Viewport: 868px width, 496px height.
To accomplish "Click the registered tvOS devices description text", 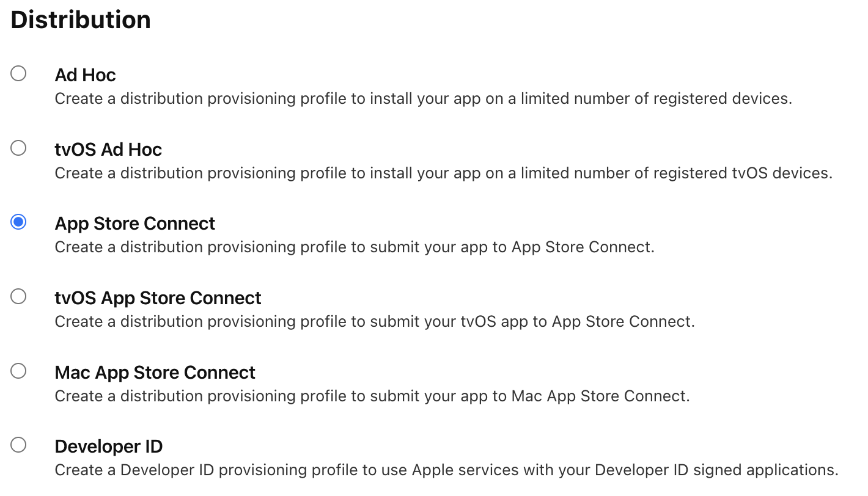I will [x=443, y=173].
